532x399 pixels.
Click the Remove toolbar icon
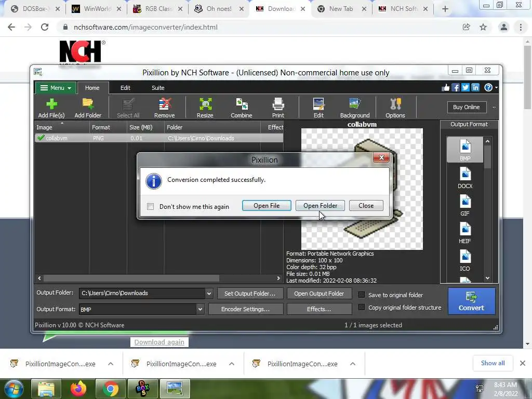tap(165, 108)
